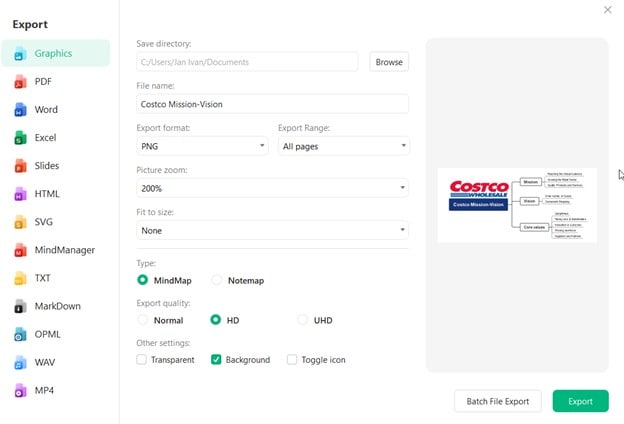
Task: Open the Slides export icon
Action: click(x=21, y=166)
